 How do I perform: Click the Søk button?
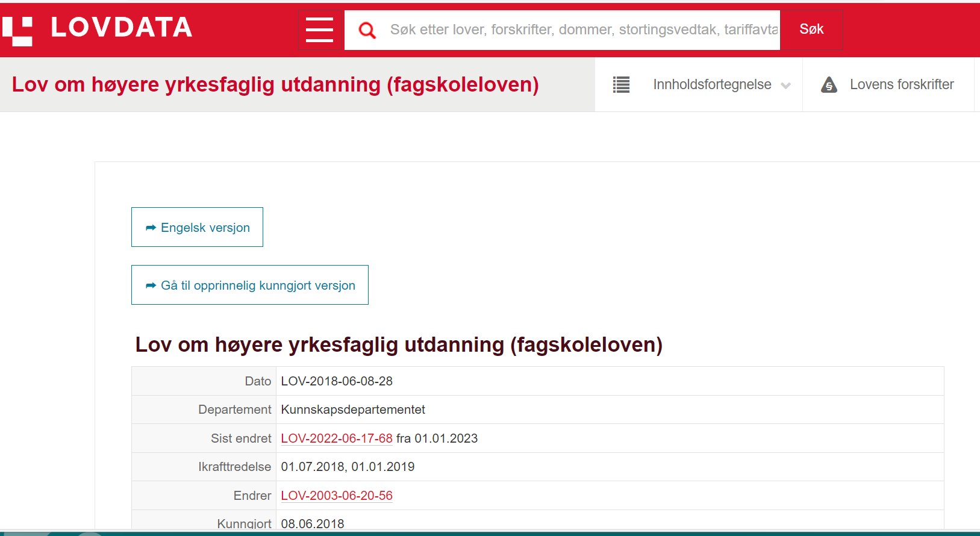click(811, 30)
